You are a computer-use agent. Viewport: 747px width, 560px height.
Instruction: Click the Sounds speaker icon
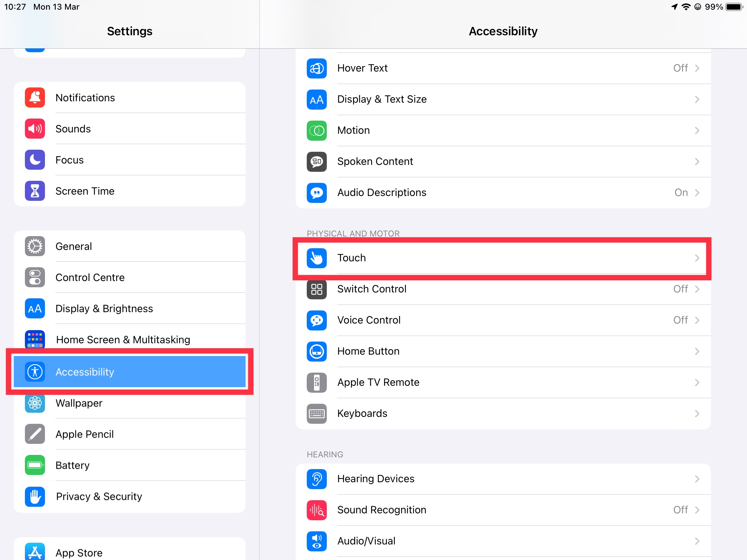coord(35,129)
